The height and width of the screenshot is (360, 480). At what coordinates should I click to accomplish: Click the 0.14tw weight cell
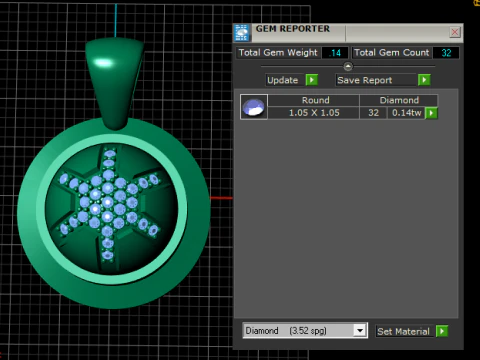(x=406, y=113)
